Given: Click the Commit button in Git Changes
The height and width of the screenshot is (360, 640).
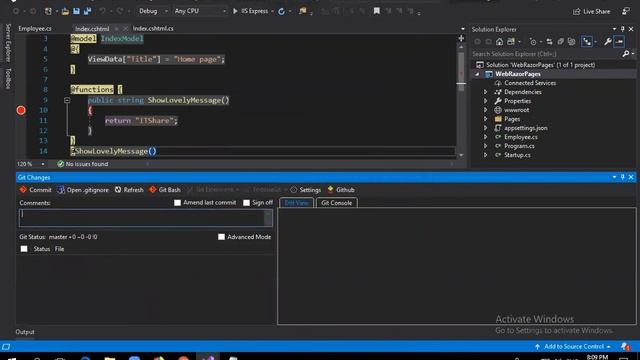Looking at the screenshot, I should (35, 190).
